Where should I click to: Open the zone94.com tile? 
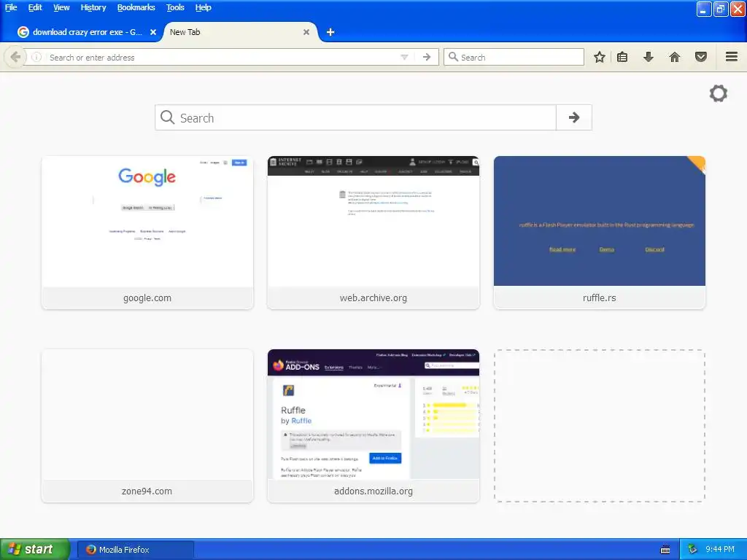[147, 426]
